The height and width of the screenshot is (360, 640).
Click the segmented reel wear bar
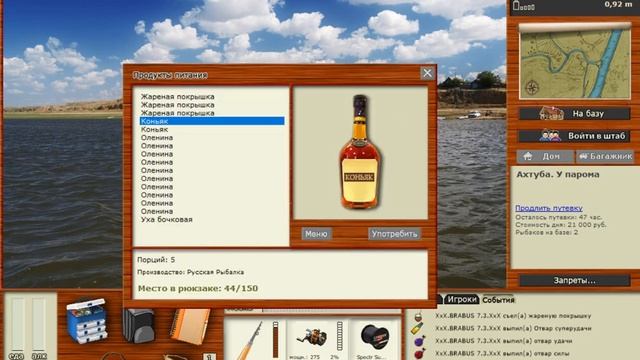coord(339,336)
